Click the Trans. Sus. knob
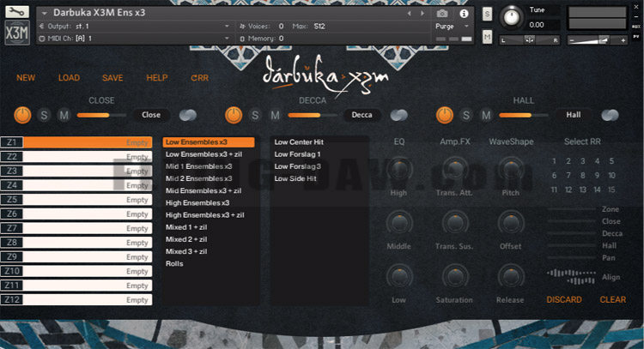This screenshot has width=644, height=349. pyautogui.click(x=454, y=223)
